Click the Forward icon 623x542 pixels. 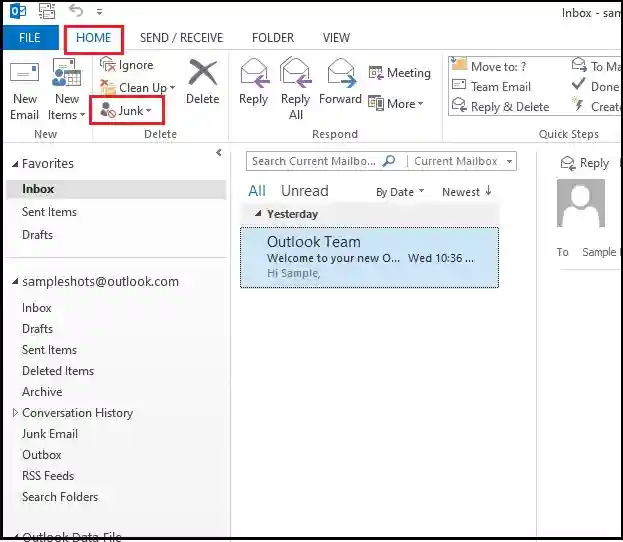[x=341, y=73]
